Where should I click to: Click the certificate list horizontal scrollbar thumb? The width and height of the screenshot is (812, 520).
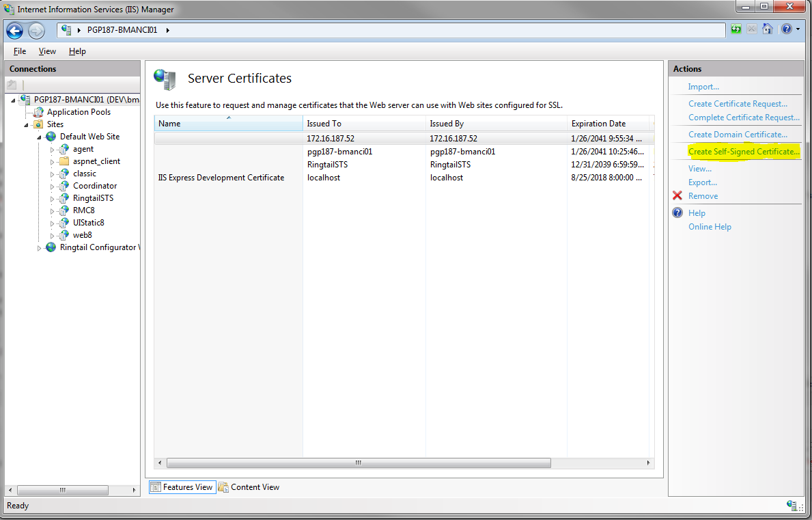[359, 463]
